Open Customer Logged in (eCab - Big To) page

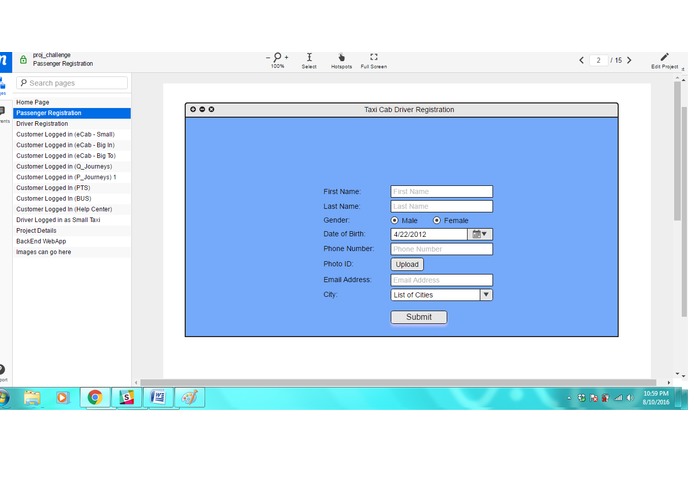[x=72, y=156]
